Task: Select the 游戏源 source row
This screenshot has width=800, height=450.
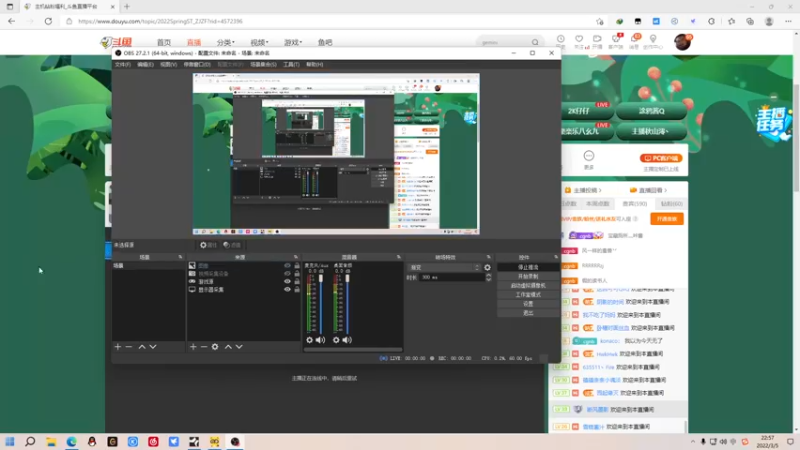Action: [x=244, y=281]
